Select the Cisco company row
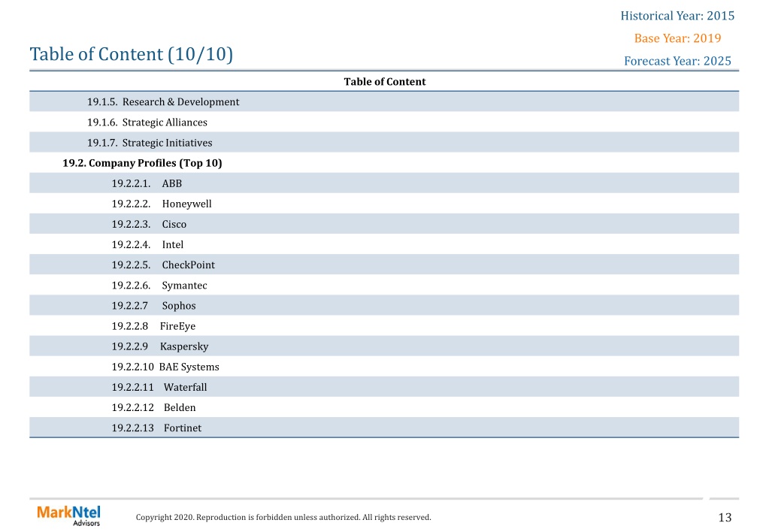The width and height of the screenshot is (769, 532). 385,224
